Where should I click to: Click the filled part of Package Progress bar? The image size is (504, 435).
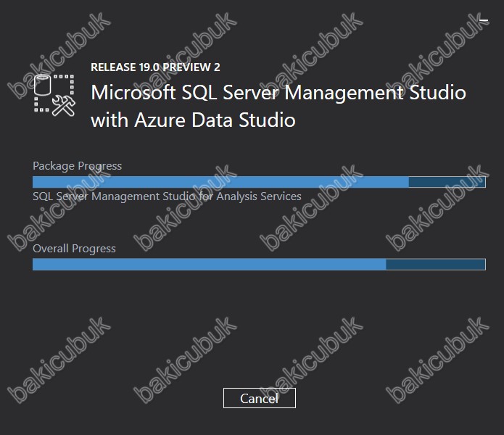pyautogui.click(x=220, y=182)
